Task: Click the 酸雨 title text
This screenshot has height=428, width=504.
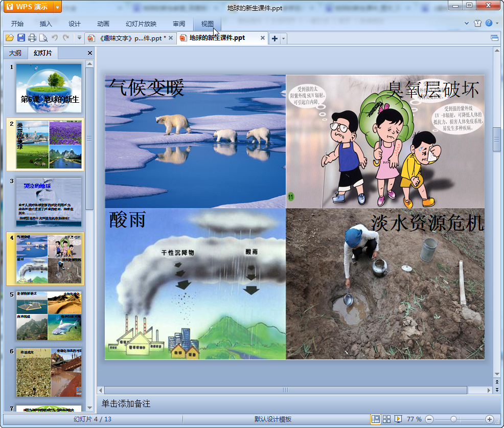Action: (128, 220)
